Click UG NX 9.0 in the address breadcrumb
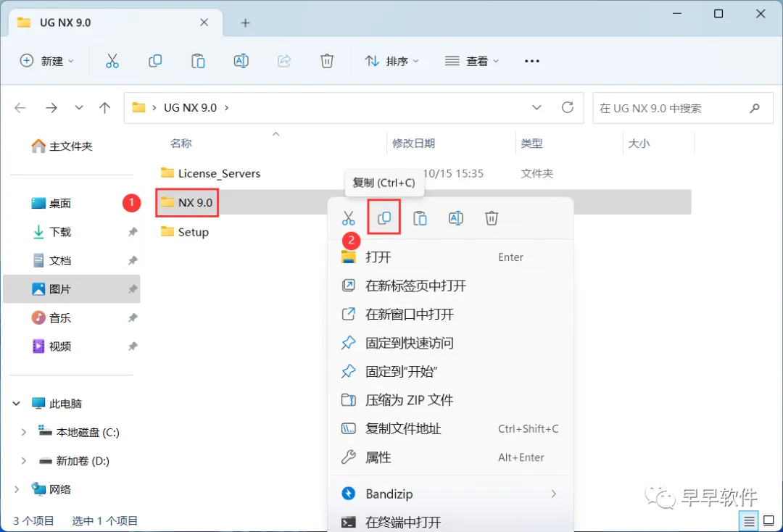Image resolution: width=783 pixels, height=532 pixels. 190,108
